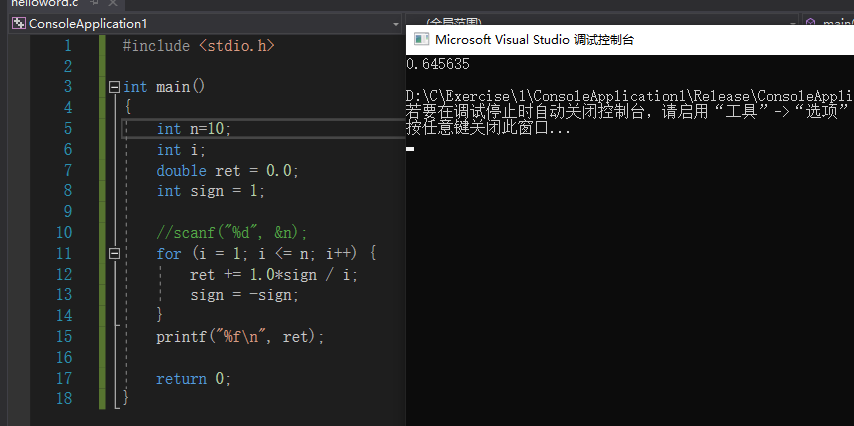Image resolution: width=854 pixels, height=426 pixels.
Task: Click the printf("%f\n", ret); line
Action: pyautogui.click(x=240, y=337)
